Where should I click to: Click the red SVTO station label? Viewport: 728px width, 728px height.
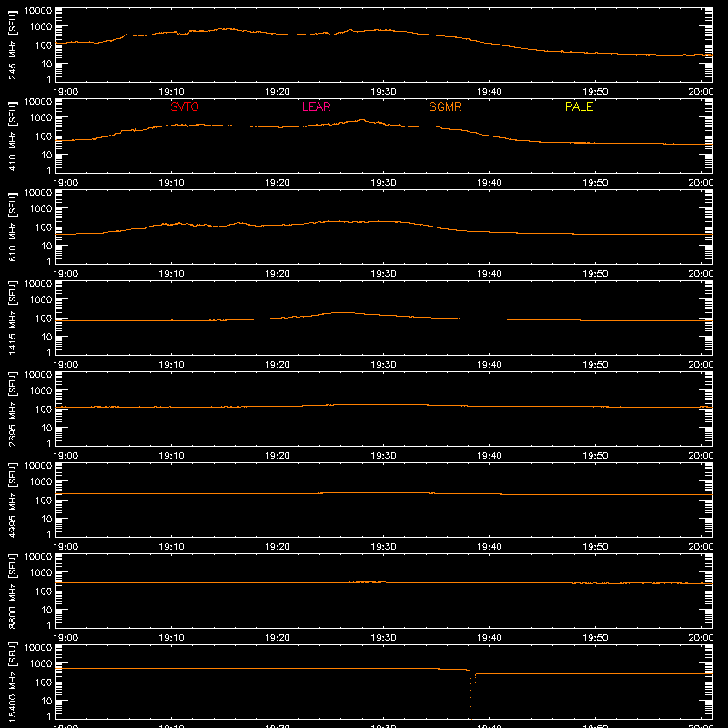coord(185,106)
